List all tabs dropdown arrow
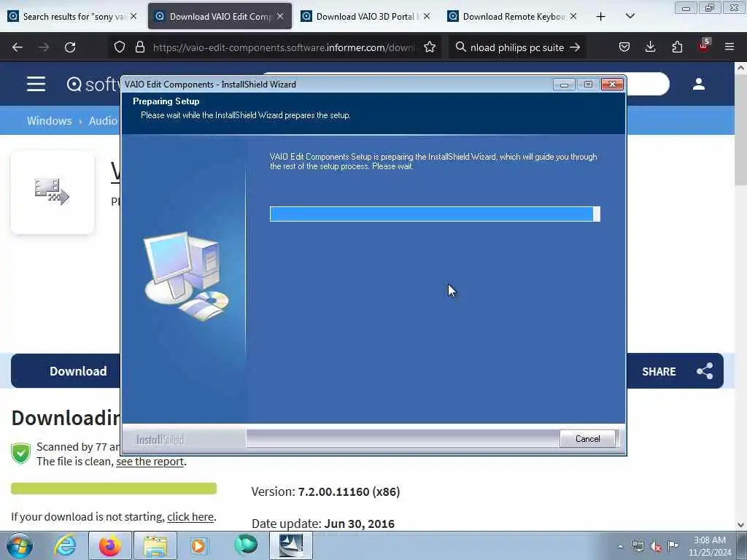This screenshot has width=747, height=560. (630, 17)
